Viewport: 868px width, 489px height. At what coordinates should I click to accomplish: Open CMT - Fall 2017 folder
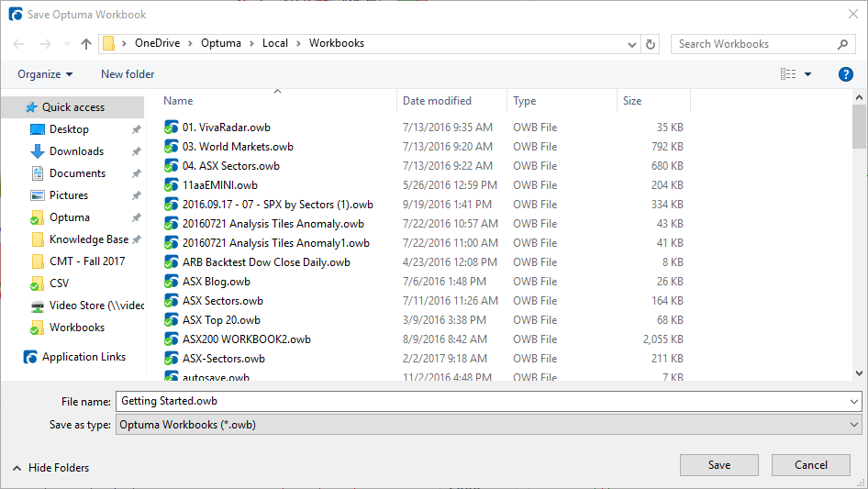tap(87, 261)
